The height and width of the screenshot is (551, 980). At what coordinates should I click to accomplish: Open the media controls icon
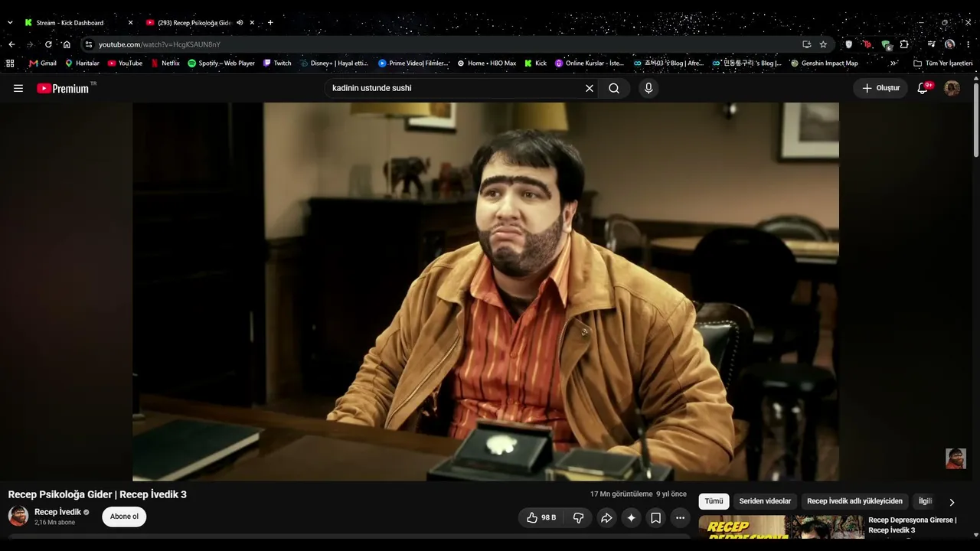(931, 44)
